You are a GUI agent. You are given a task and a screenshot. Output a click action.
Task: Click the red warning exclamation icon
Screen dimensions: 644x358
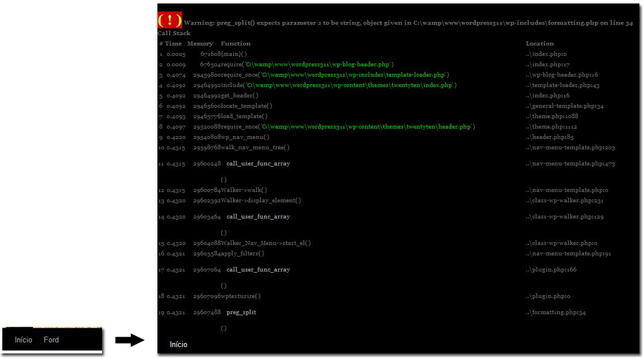pos(170,20)
